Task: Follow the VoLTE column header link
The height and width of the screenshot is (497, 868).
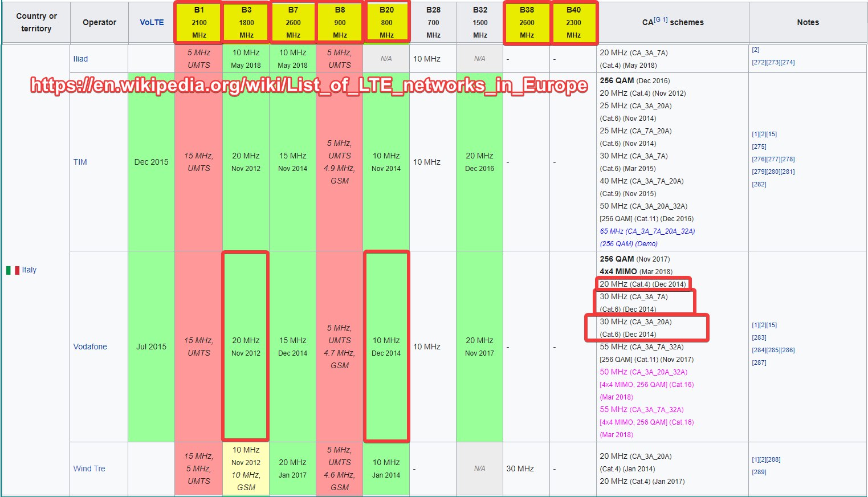Action: click(152, 22)
